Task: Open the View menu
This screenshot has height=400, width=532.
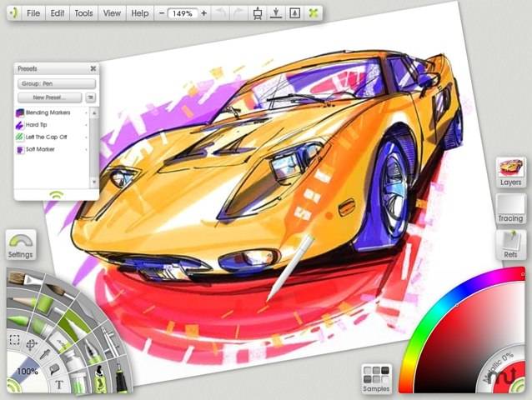Action: pyautogui.click(x=112, y=13)
